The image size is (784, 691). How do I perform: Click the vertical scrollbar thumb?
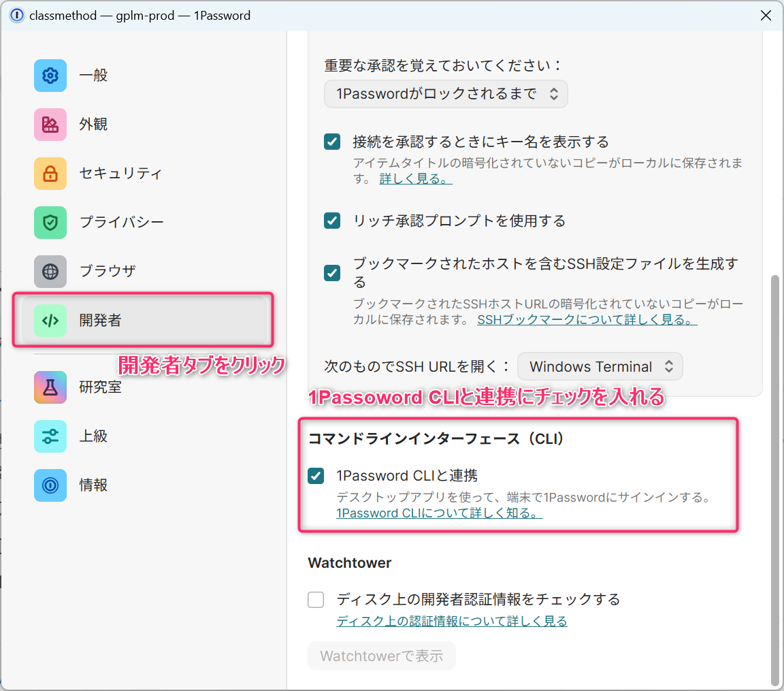click(x=775, y=480)
